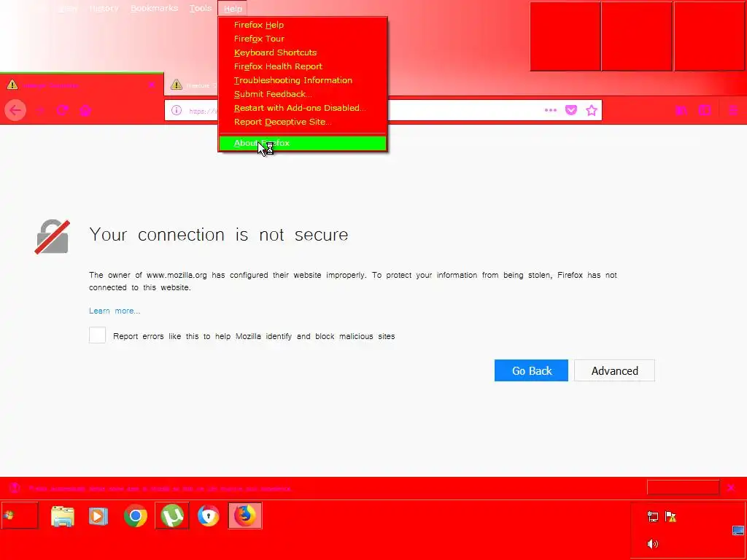Open network status tray icon
The image size is (747, 560).
653,516
